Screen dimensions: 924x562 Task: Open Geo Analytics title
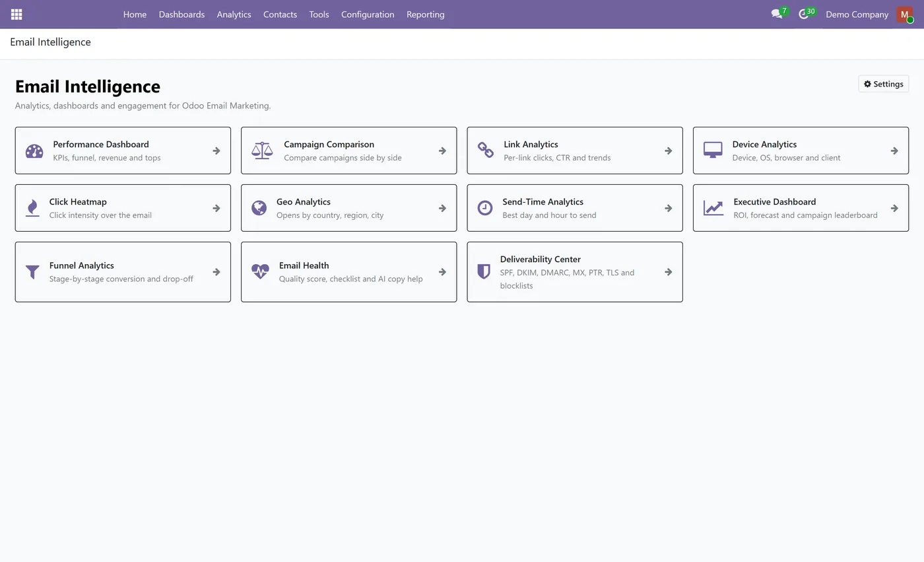pos(304,201)
